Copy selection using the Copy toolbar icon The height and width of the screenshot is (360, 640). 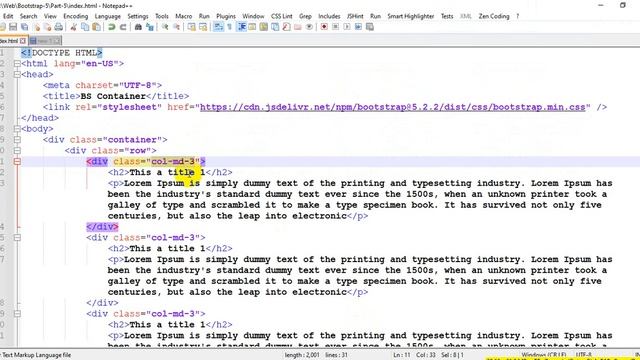pyautogui.click(x=85, y=27)
